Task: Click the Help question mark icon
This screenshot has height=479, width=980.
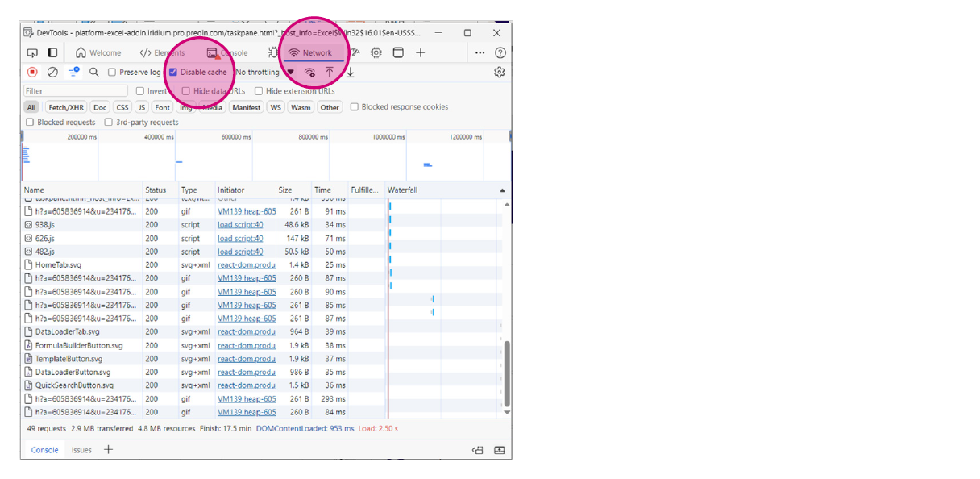Action: tap(500, 52)
